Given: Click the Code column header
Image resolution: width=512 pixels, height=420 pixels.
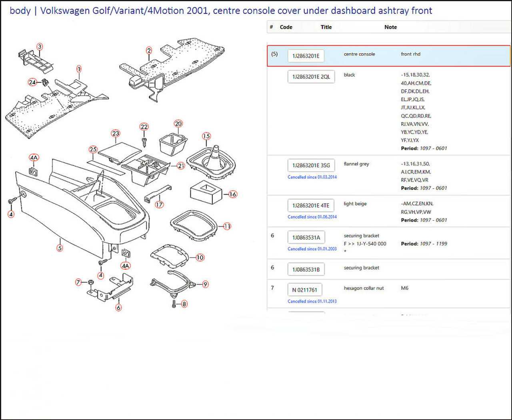Looking at the screenshot, I should [x=286, y=27].
